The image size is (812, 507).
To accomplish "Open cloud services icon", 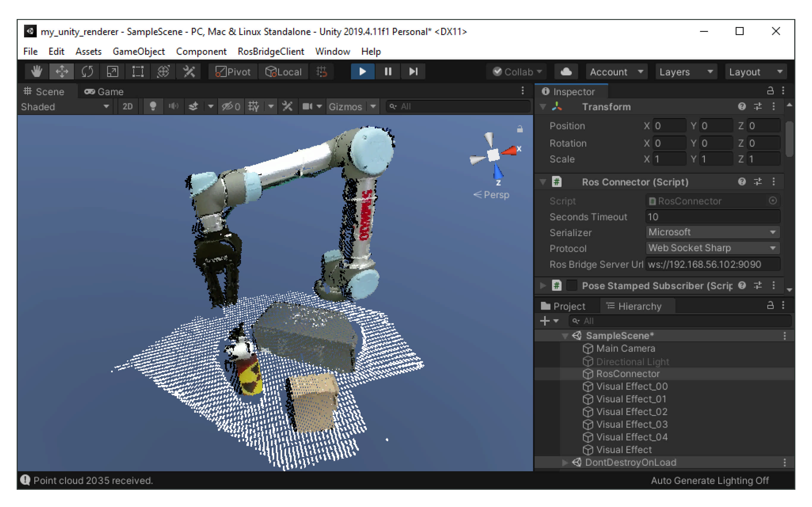I will click(x=566, y=72).
